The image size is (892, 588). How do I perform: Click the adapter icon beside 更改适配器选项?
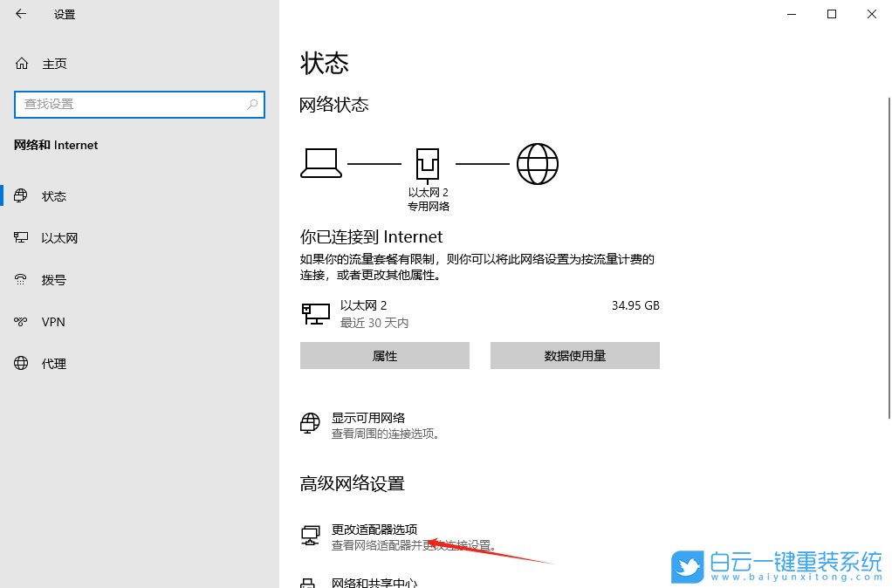tap(310, 535)
